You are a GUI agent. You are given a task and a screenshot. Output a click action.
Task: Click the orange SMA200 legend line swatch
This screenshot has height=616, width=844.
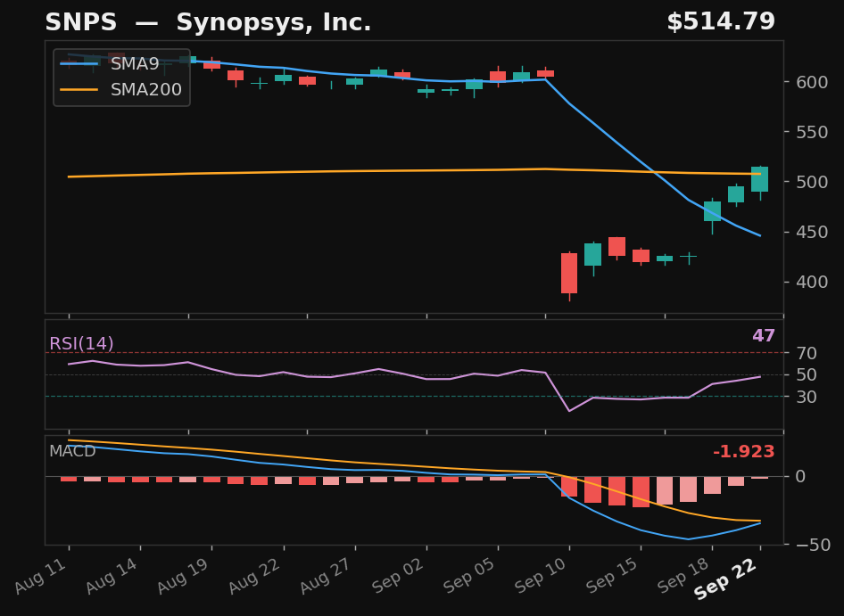(x=79, y=89)
